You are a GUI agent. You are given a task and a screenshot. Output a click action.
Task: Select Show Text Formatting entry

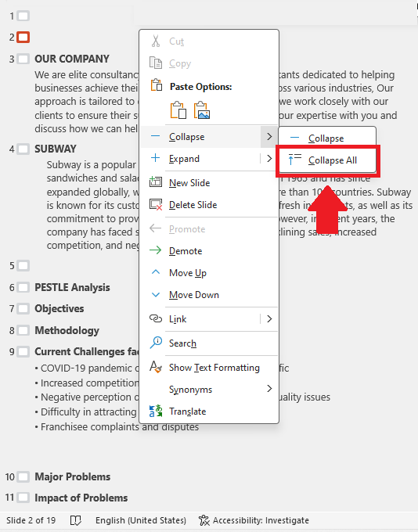tap(209, 368)
